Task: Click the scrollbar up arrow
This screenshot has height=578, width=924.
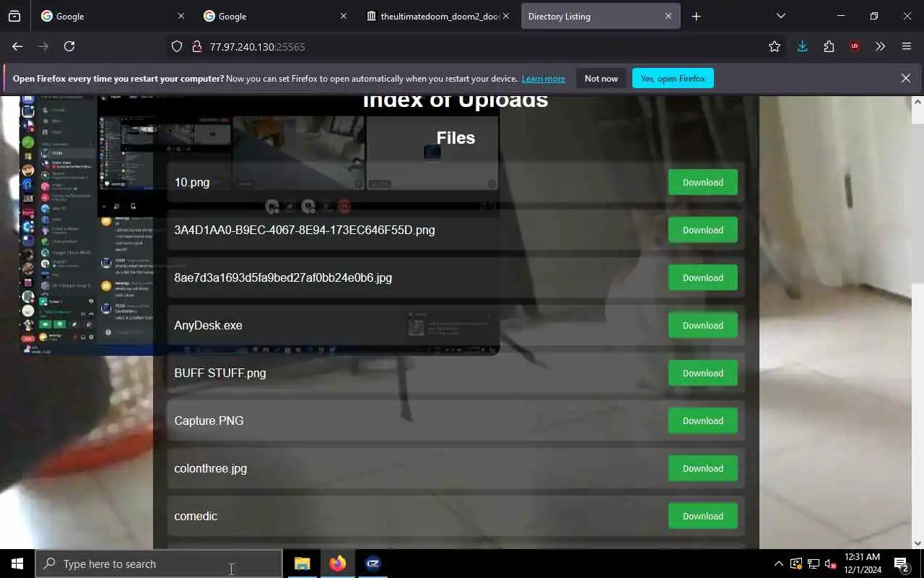Action: click(x=918, y=102)
